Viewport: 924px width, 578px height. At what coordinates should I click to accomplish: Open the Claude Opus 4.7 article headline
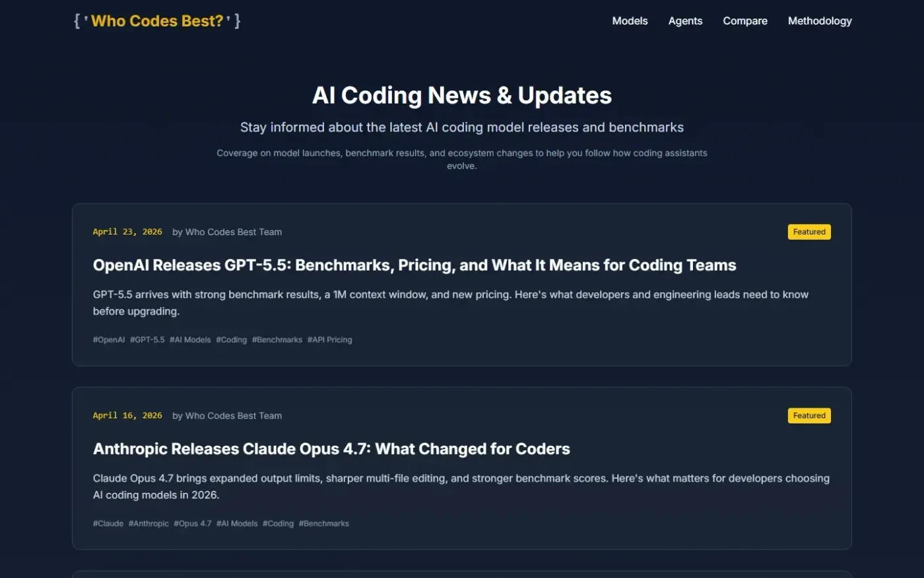(x=331, y=449)
